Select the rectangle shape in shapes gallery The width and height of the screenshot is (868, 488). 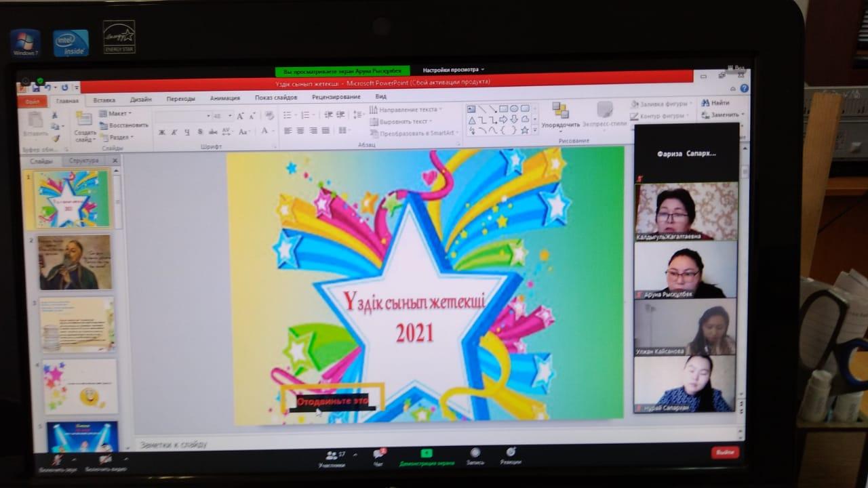pos(503,108)
